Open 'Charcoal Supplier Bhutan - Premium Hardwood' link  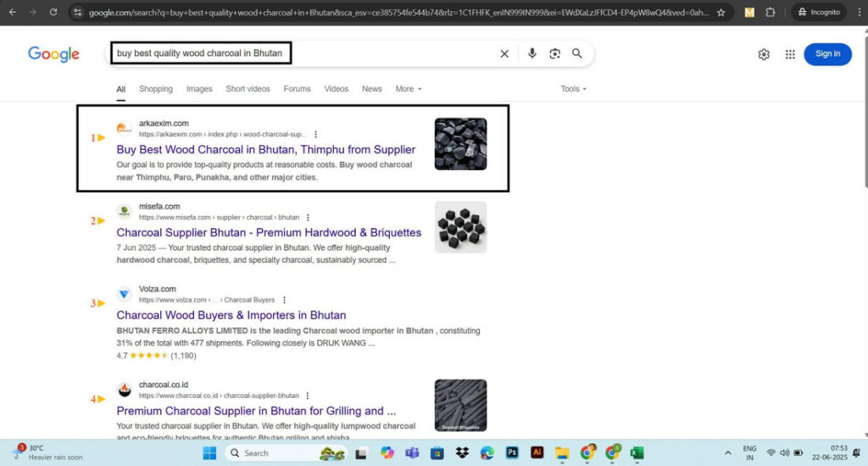click(x=269, y=232)
